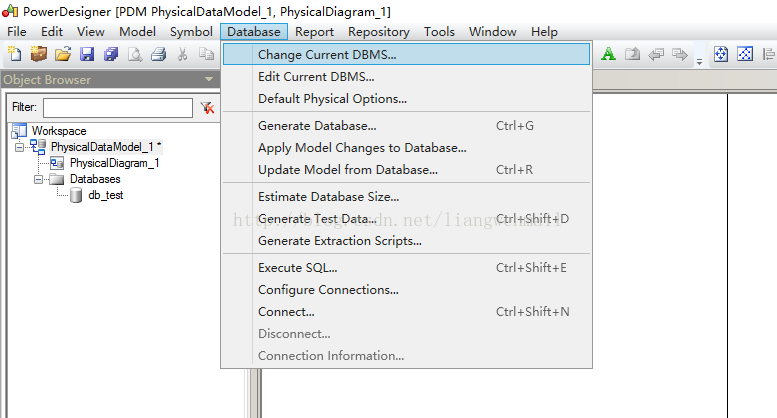Click inside the Filter text field
Screen dimensions: 777x418
click(118, 107)
